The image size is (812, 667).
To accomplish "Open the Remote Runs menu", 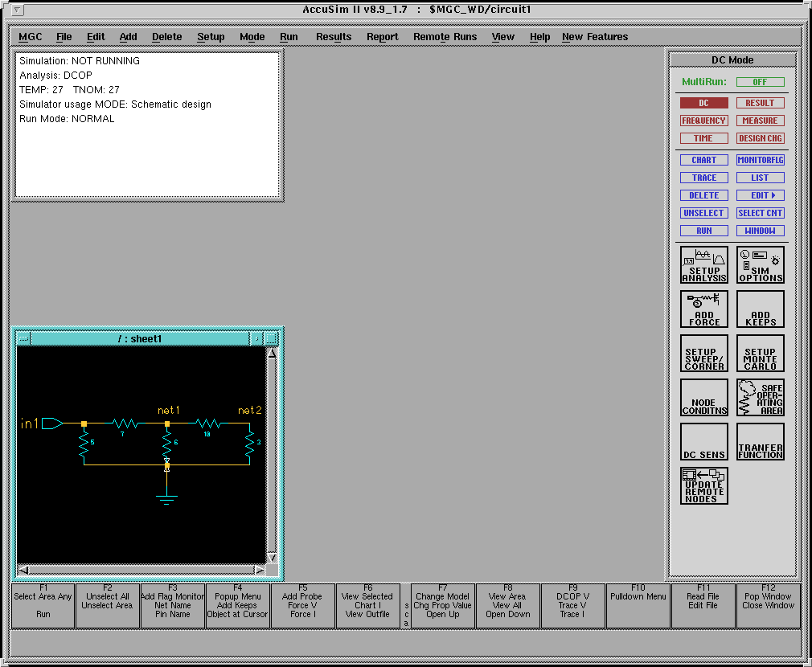I will tap(445, 37).
